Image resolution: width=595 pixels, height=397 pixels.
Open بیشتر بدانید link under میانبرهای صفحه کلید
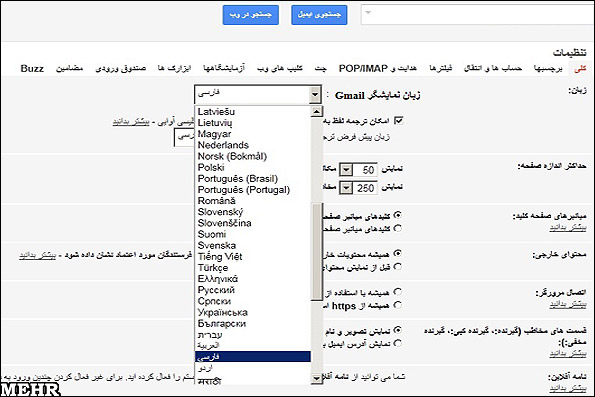(x=568, y=228)
